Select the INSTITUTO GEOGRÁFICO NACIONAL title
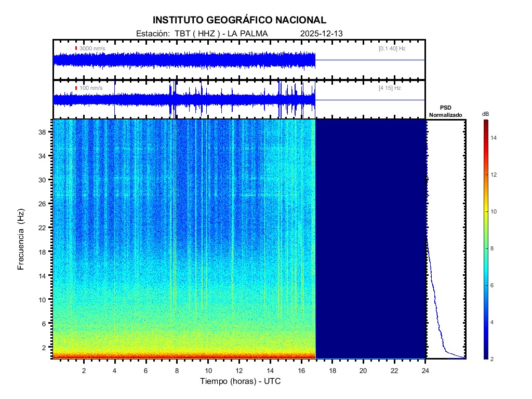Viewport: 532px width, 399px height. point(240,20)
